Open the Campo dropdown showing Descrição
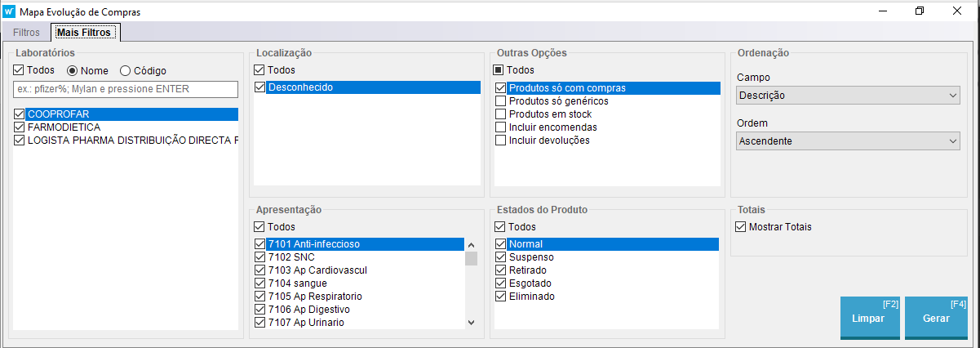980x348 pixels. [x=848, y=96]
